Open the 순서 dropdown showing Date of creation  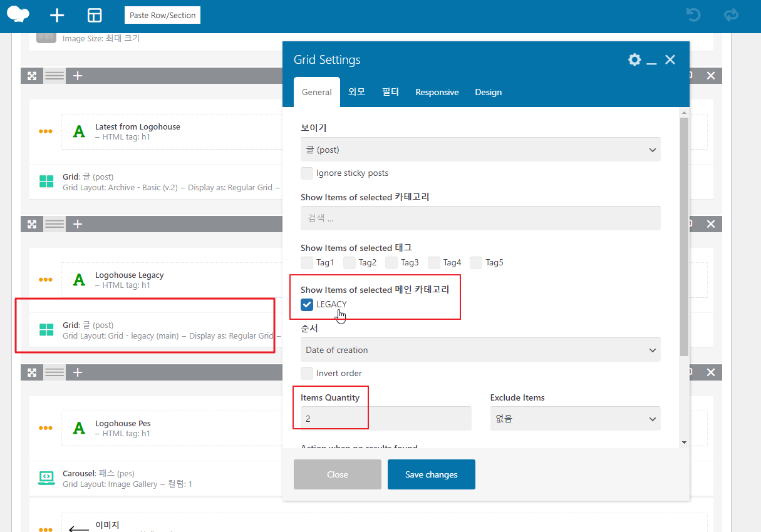tap(480, 350)
